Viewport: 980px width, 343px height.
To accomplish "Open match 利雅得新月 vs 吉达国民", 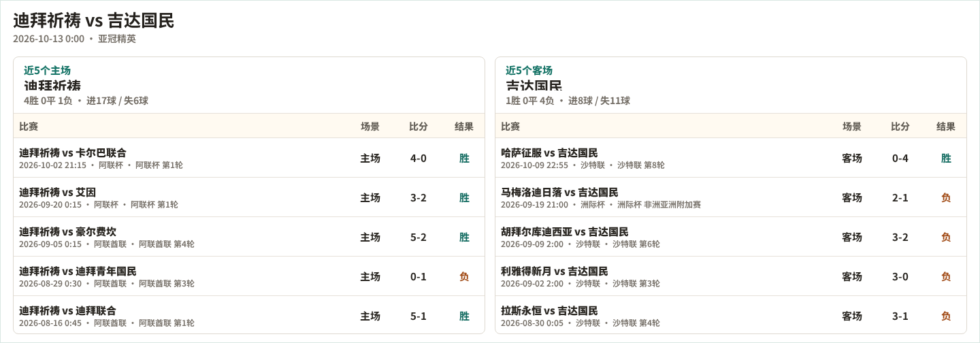I will click(x=555, y=271).
